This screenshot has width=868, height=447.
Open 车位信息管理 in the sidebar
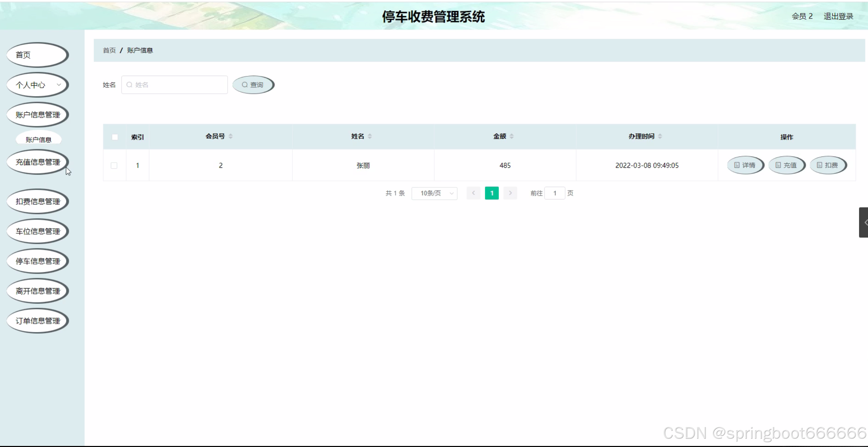(x=37, y=231)
